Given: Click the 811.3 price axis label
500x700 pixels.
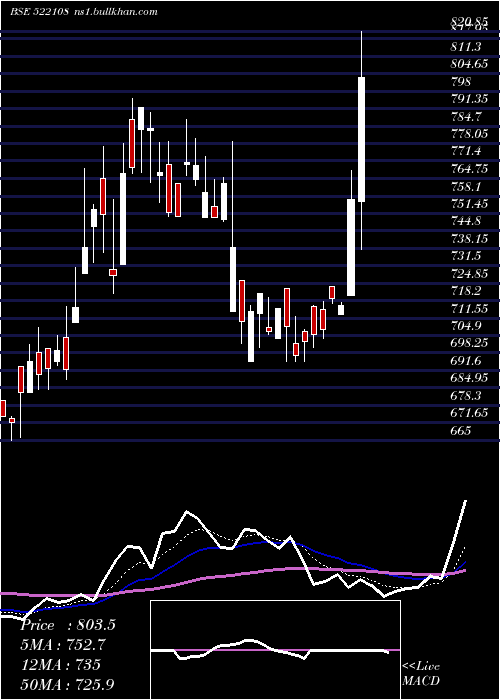Looking at the screenshot, I should [466, 47].
